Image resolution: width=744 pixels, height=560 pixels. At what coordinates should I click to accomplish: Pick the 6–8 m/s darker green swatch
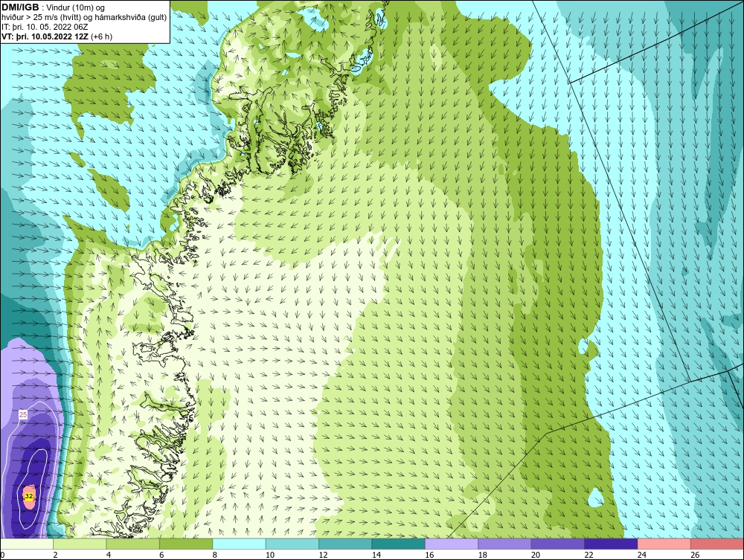click(x=186, y=544)
